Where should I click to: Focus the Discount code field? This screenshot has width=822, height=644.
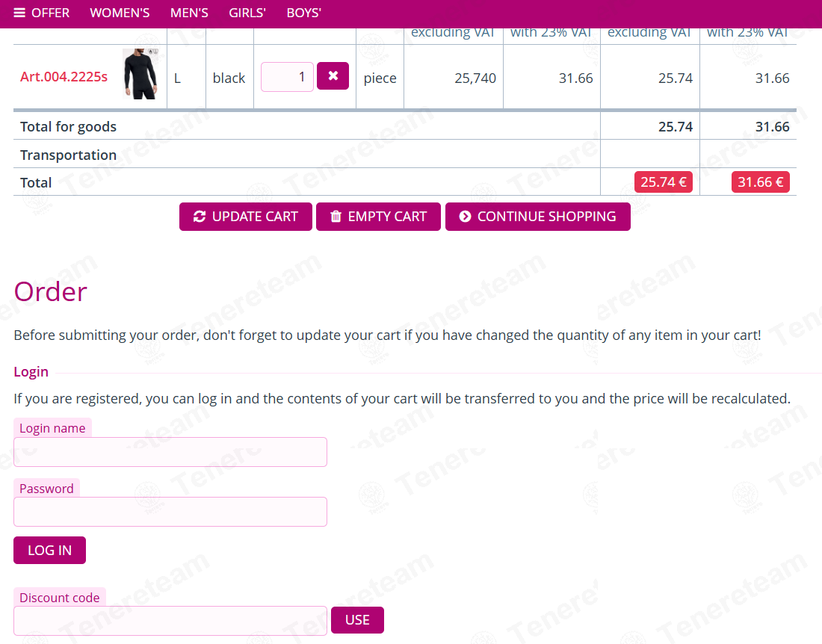pyautogui.click(x=170, y=621)
